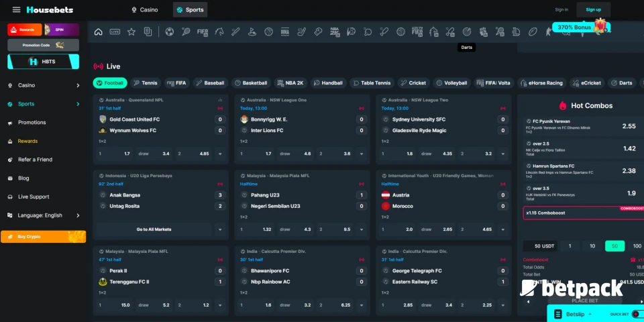The height and width of the screenshot is (322, 644).
Task: Select the golf flag icon in the top bar
Action: 252,32
